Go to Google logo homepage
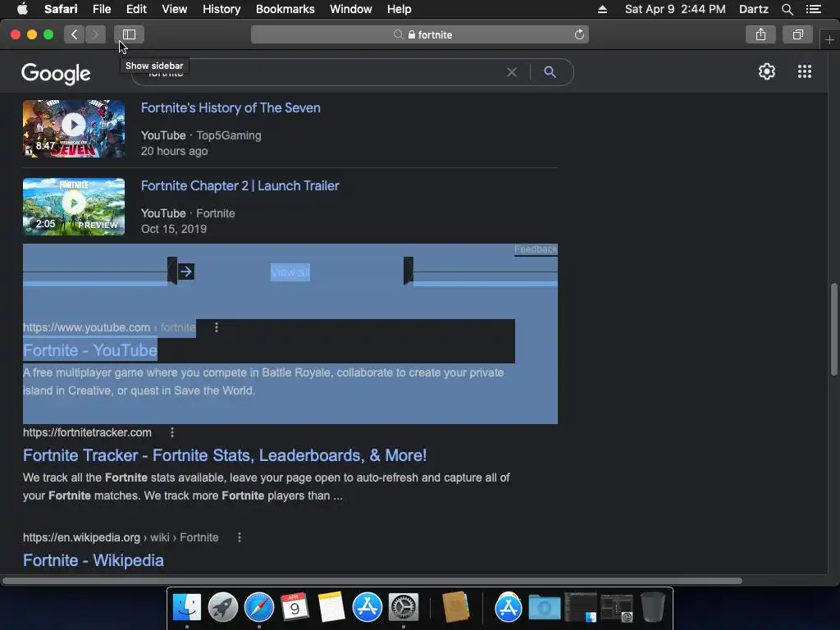Screen dimensions: 840x630 coord(56,73)
